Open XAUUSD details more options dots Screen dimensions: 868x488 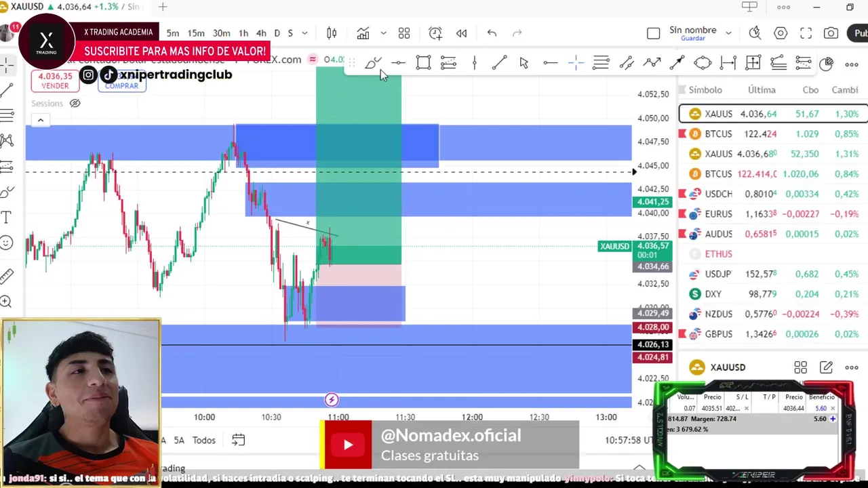tap(852, 367)
